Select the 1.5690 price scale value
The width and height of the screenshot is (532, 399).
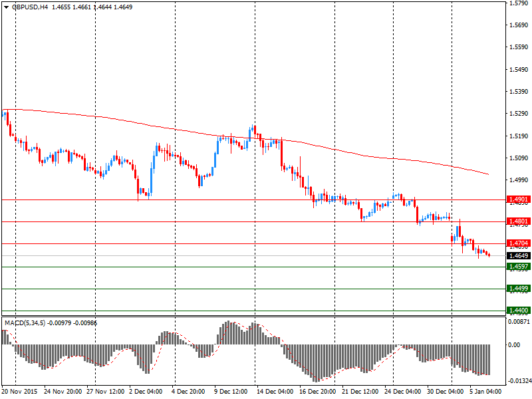(519, 25)
